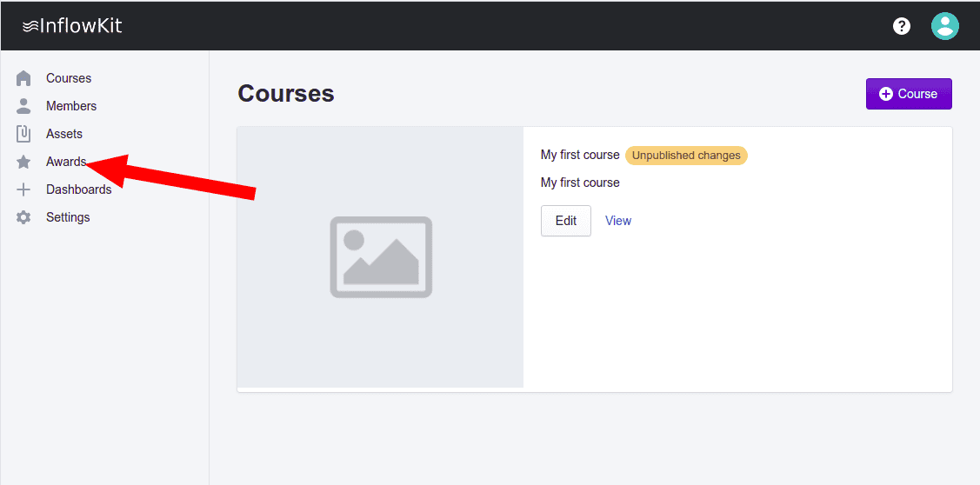Go to the Courses menu item
980x485 pixels.
69,78
